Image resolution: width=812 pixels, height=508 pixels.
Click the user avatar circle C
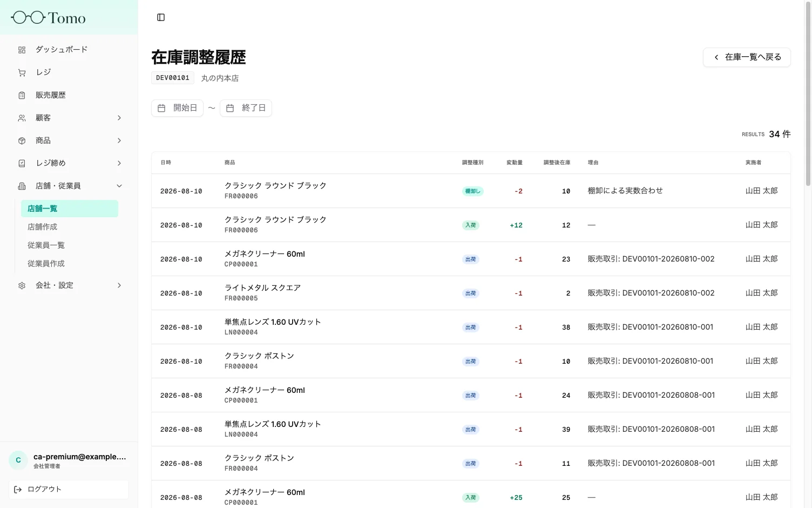(x=18, y=460)
